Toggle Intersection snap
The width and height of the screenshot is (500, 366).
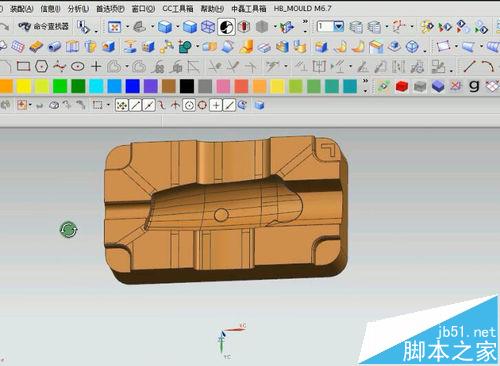(175, 106)
